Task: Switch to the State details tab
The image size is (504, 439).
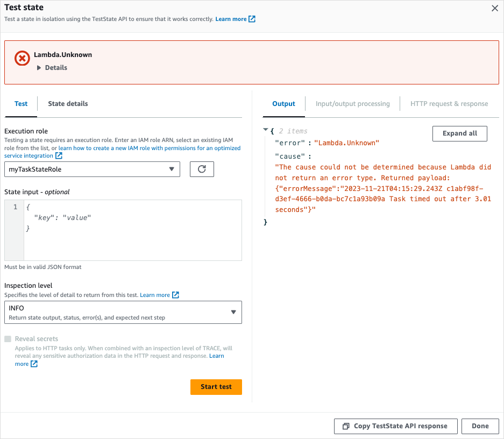Action: (x=67, y=103)
